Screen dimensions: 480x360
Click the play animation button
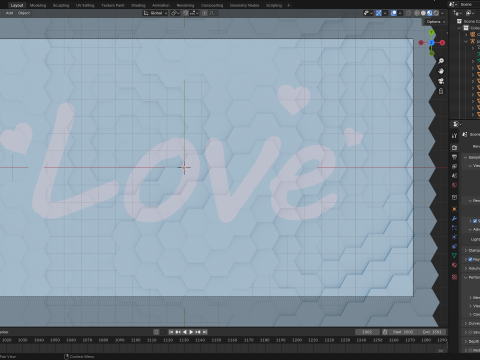[191, 332]
